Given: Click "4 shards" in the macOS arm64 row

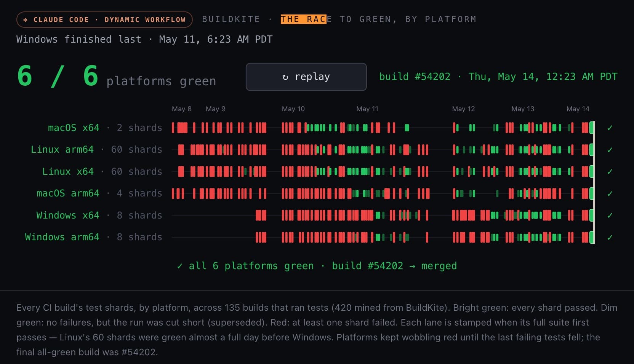Looking at the screenshot, I should (139, 193).
